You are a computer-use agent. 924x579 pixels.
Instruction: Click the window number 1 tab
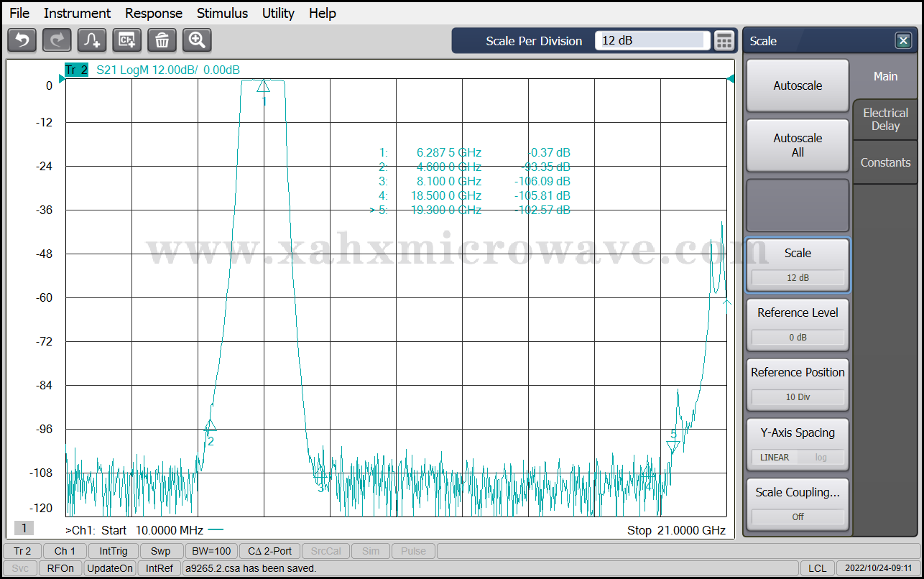24,528
